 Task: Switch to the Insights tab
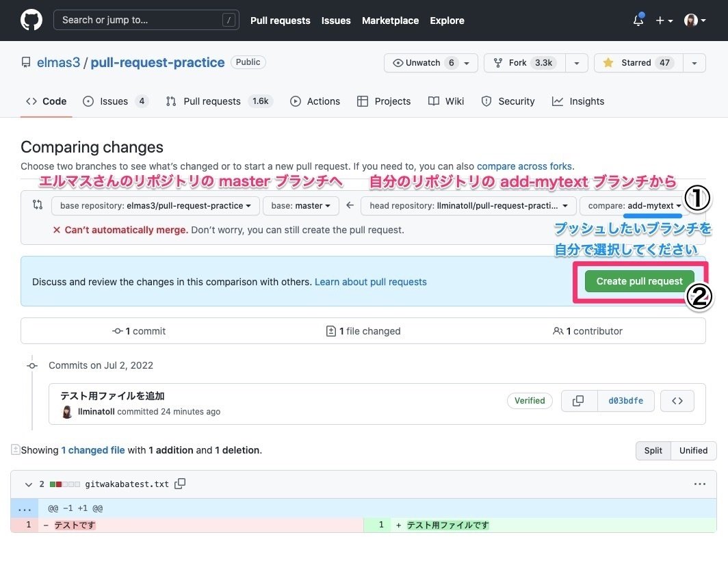click(577, 101)
